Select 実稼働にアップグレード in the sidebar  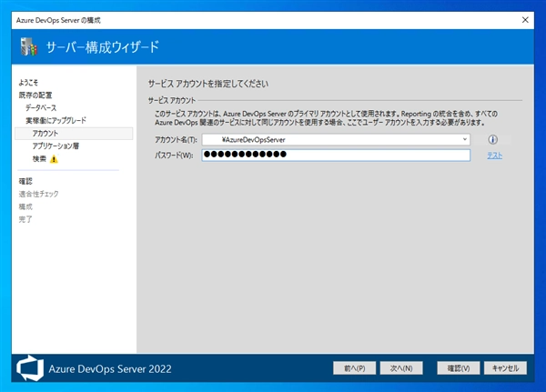pyautogui.click(x=56, y=120)
